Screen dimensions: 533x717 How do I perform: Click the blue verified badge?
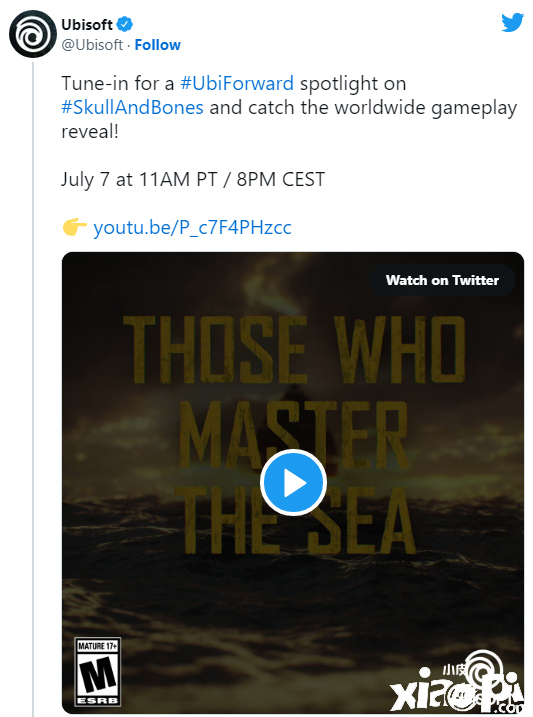124,24
